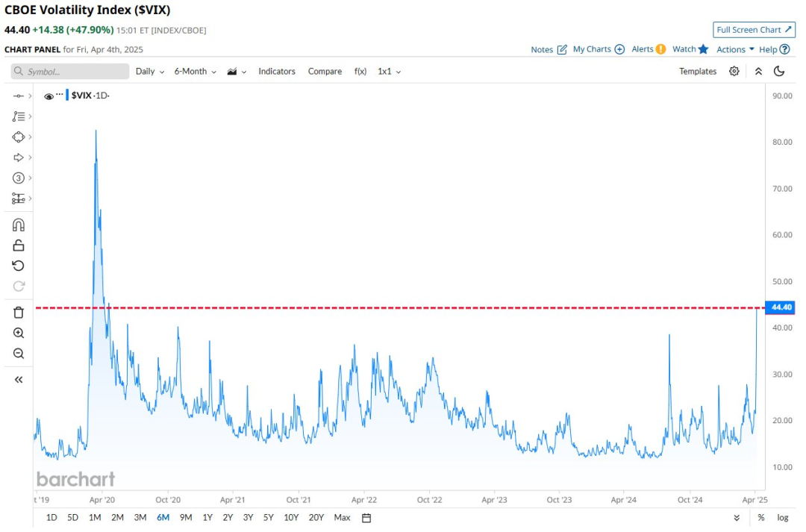
Task: Select the trend line drawing tool
Action: click(18, 96)
